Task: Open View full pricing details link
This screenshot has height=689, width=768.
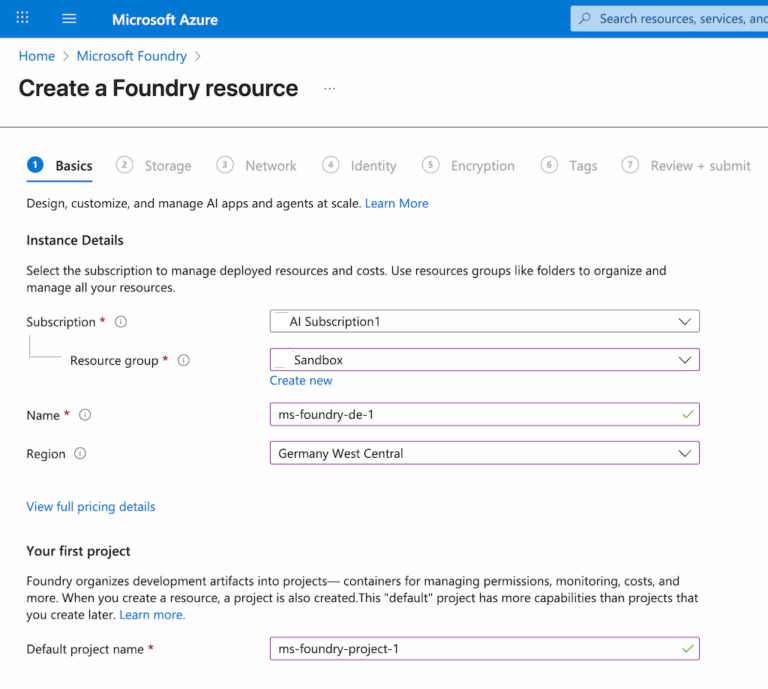Action: (x=91, y=506)
